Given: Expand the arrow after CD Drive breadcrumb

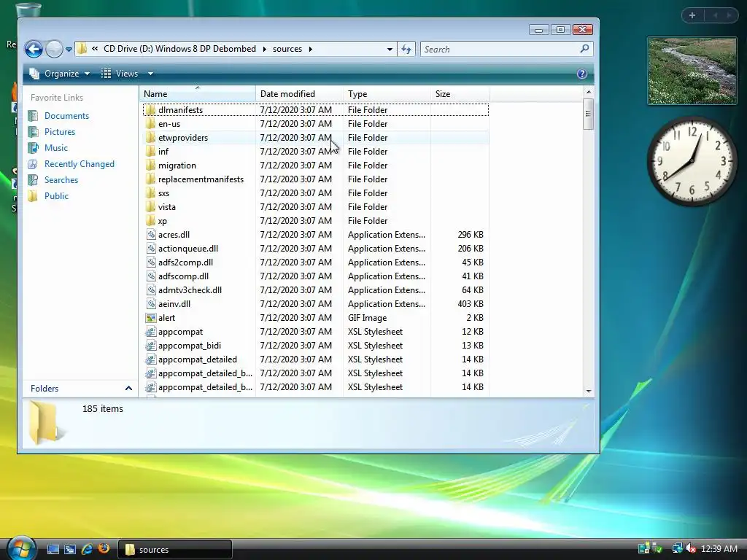Looking at the screenshot, I should click(264, 49).
